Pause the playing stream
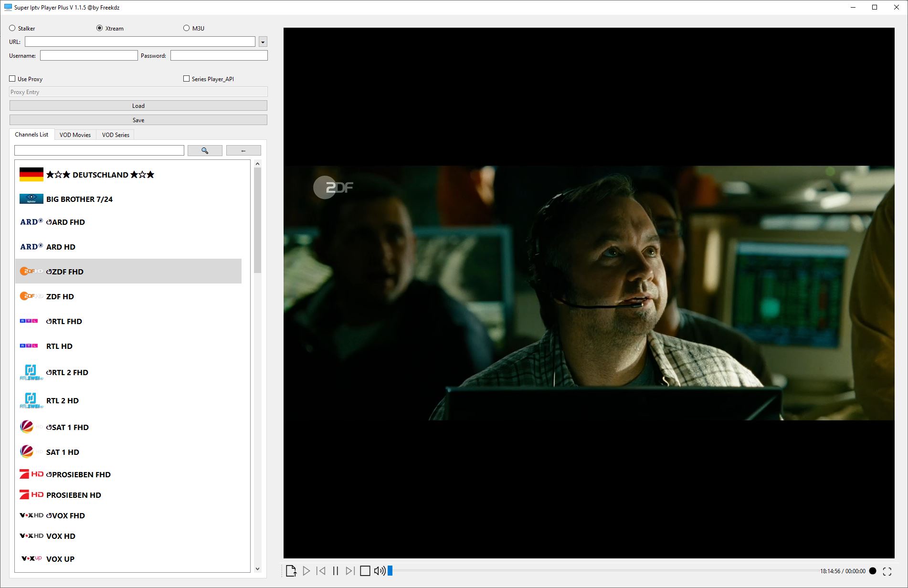The height and width of the screenshot is (588, 908). pyautogui.click(x=336, y=571)
